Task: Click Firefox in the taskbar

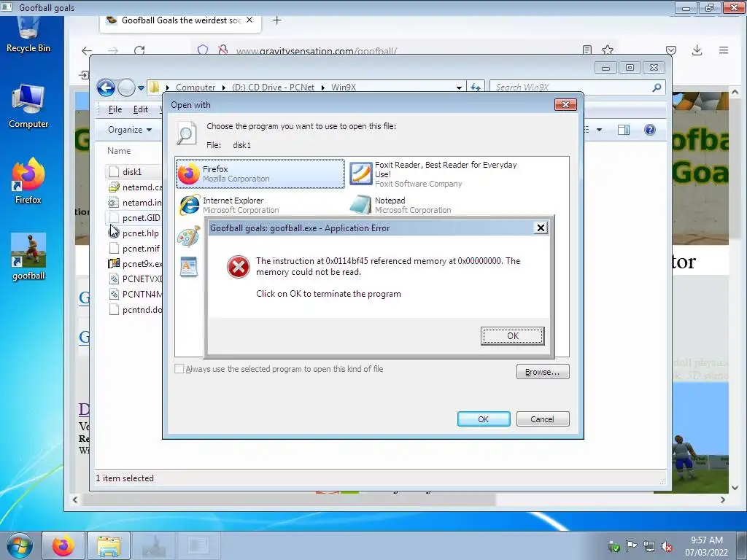Action: pos(63,545)
